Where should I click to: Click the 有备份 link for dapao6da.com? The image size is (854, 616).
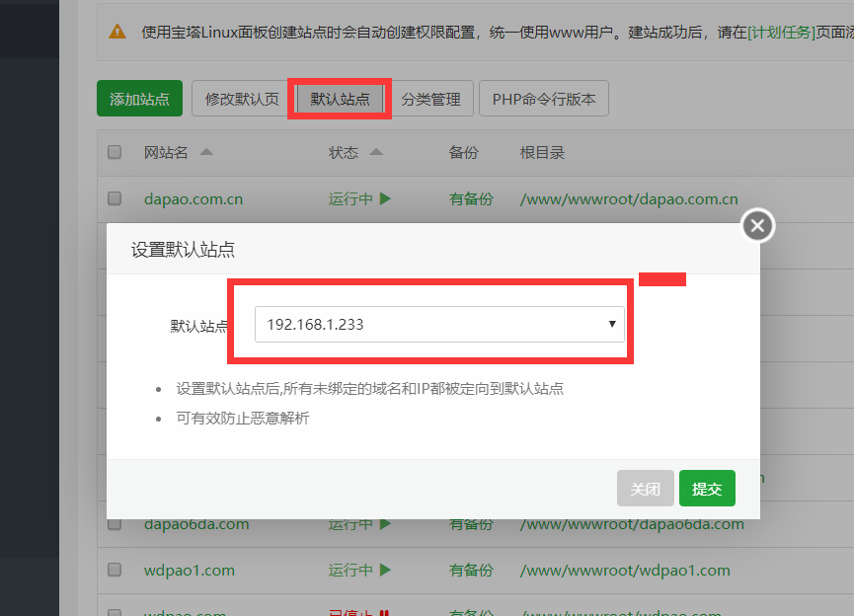tap(471, 523)
